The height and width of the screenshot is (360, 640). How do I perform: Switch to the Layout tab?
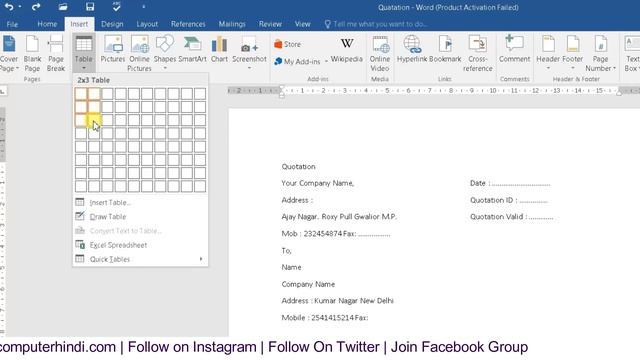coord(147,24)
